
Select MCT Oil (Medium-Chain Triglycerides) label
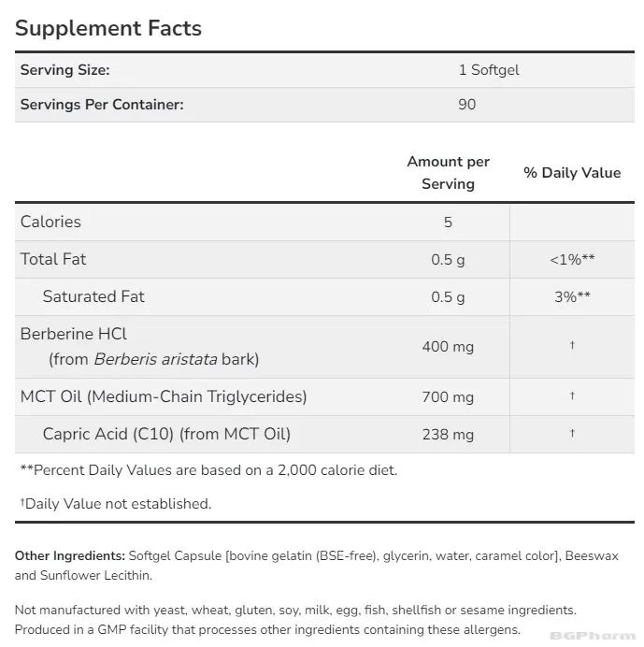pos(164,396)
